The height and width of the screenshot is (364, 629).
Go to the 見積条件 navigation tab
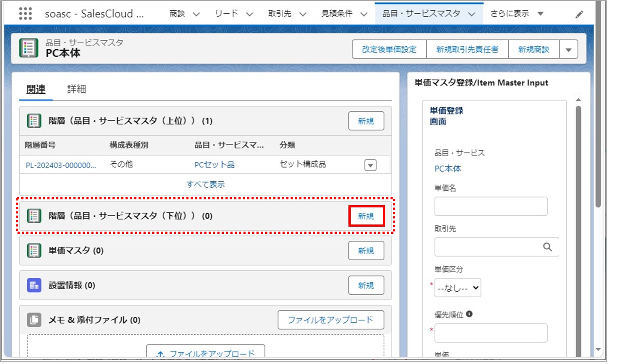click(337, 14)
